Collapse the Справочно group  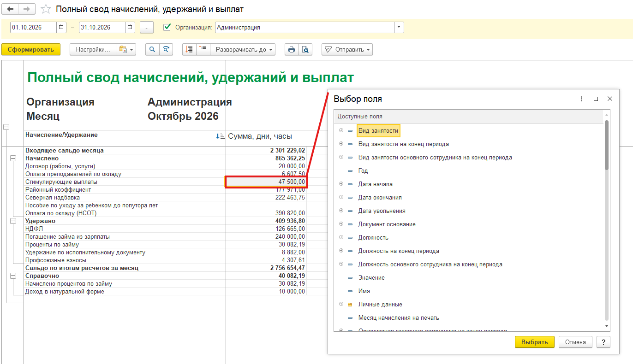[13, 276]
